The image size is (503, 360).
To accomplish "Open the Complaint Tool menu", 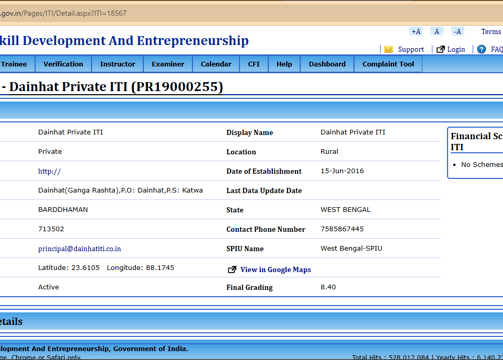I will [x=388, y=64].
